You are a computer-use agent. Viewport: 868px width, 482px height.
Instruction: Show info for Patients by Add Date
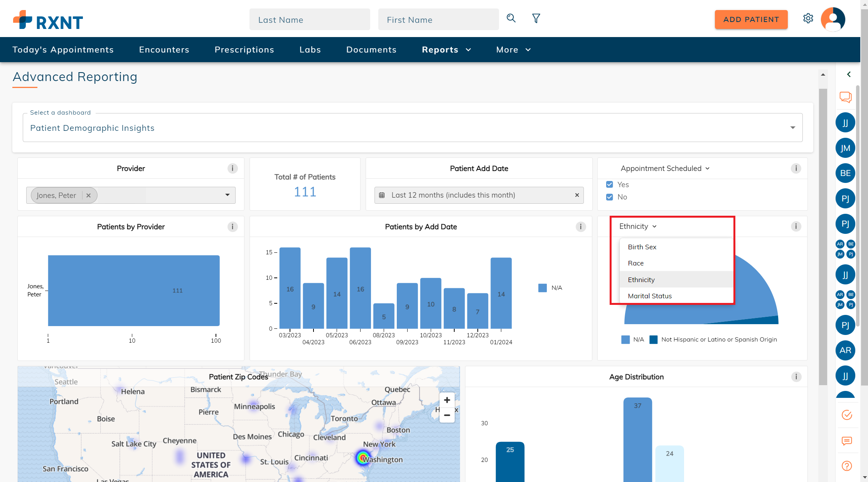click(580, 227)
